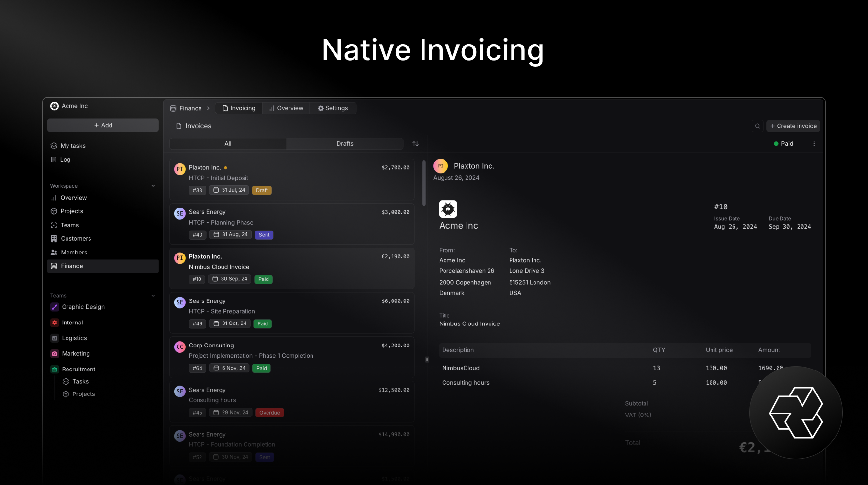Screen dimensions: 868x485
Task: Click the search icon in Invoices header
Action: pos(757,126)
